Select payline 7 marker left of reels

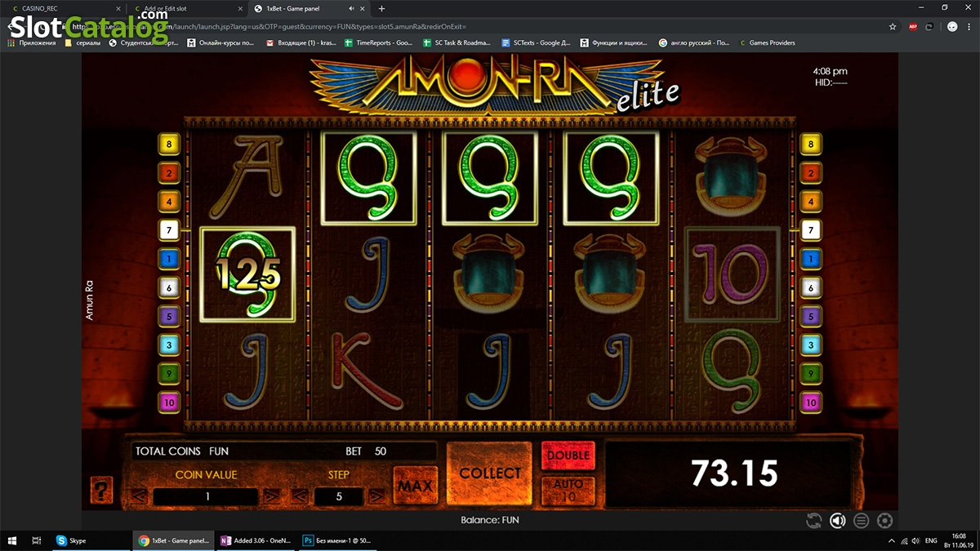click(169, 232)
